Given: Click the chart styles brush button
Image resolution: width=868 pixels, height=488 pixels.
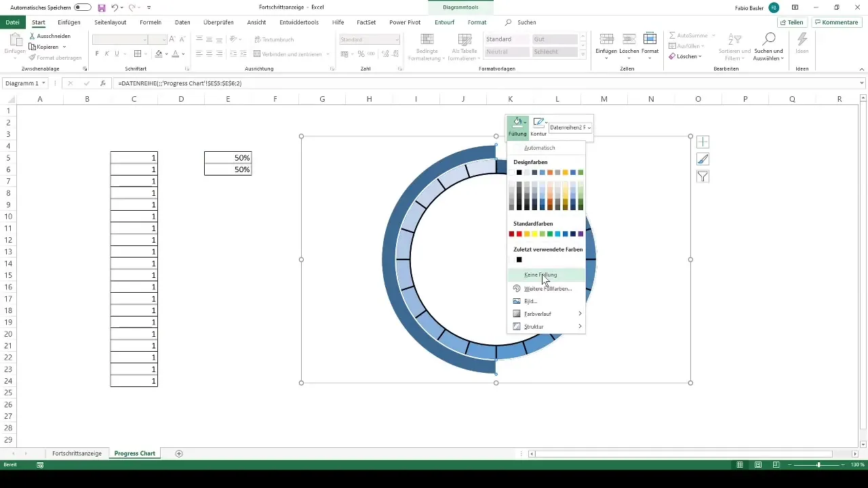Looking at the screenshot, I should click(703, 159).
